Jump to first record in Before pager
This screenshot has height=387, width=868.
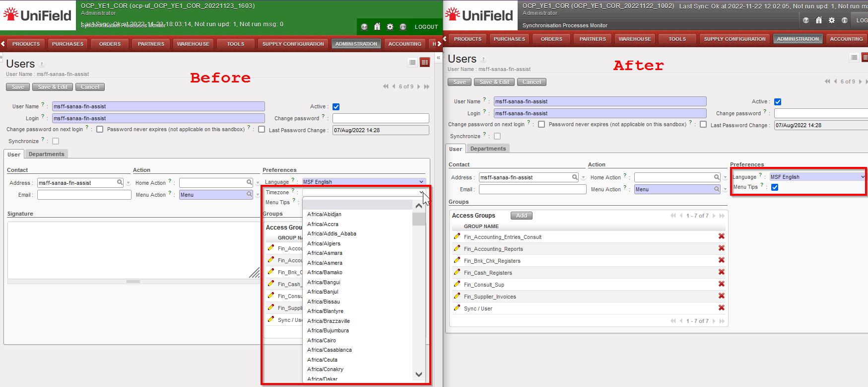click(x=386, y=86)
